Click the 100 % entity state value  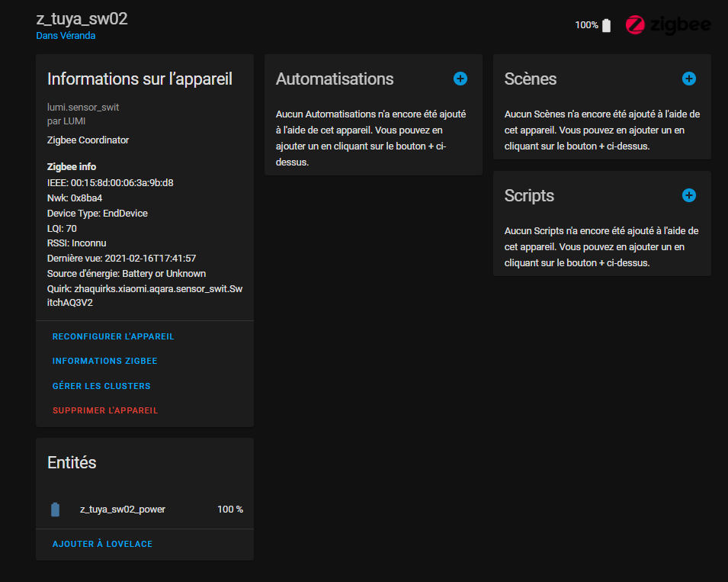coord(229,509)
